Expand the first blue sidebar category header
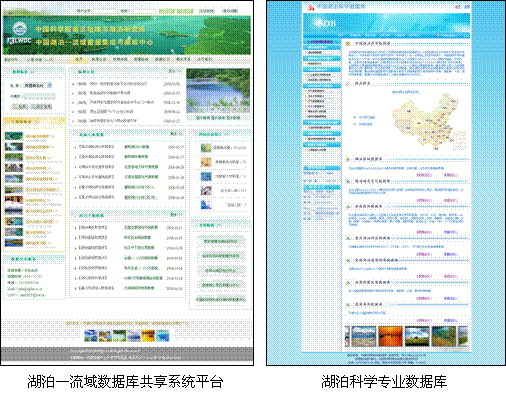 [x=322, y=42]
